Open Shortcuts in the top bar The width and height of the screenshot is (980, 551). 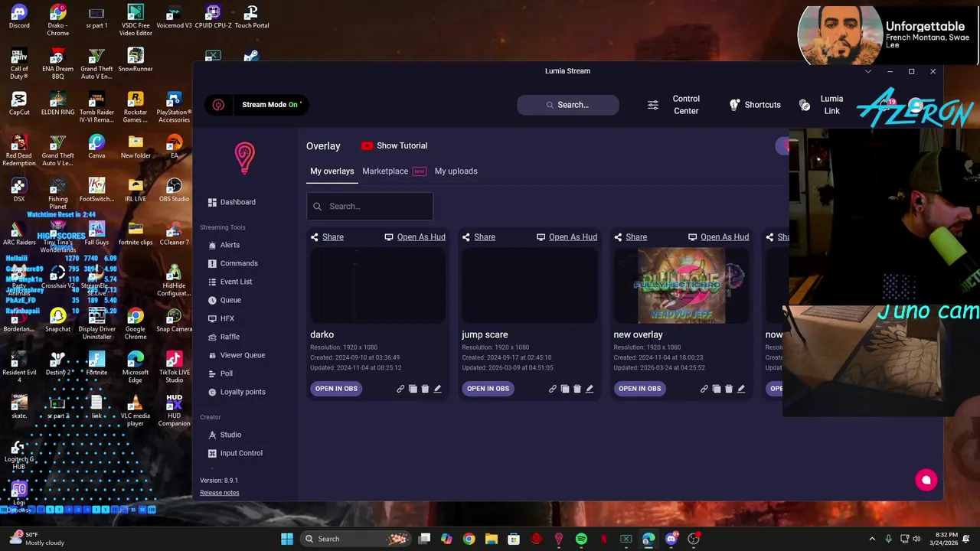(755, 105)
